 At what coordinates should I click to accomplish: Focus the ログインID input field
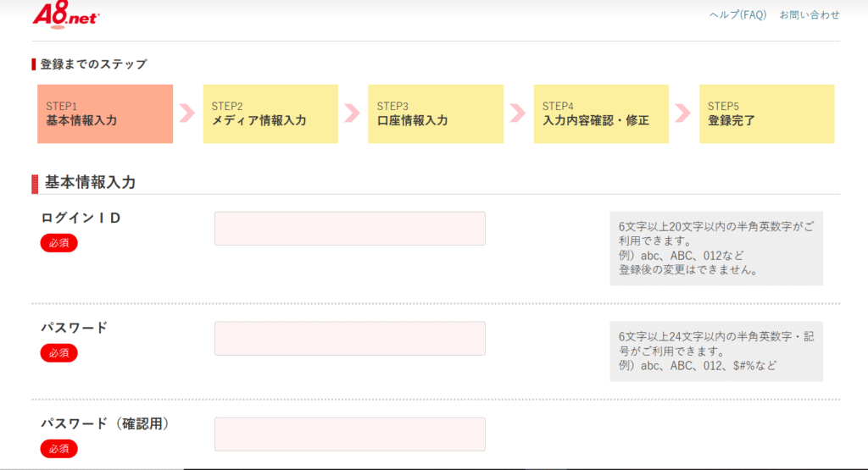(x=350, y=229)
